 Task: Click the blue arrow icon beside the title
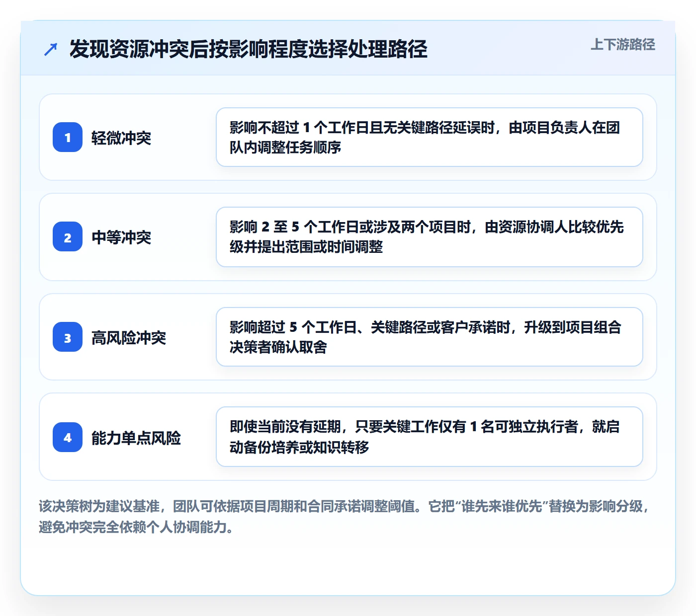[51, 49]
